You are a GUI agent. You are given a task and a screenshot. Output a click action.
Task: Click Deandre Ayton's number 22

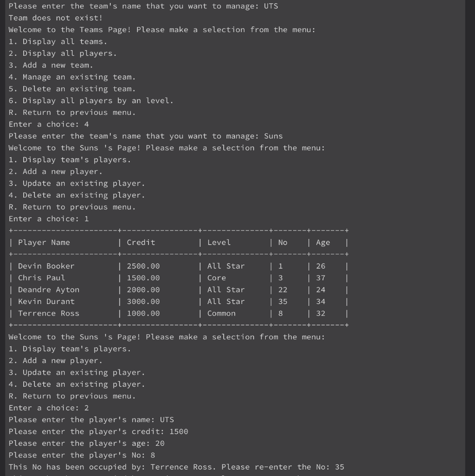coord(283,290)
